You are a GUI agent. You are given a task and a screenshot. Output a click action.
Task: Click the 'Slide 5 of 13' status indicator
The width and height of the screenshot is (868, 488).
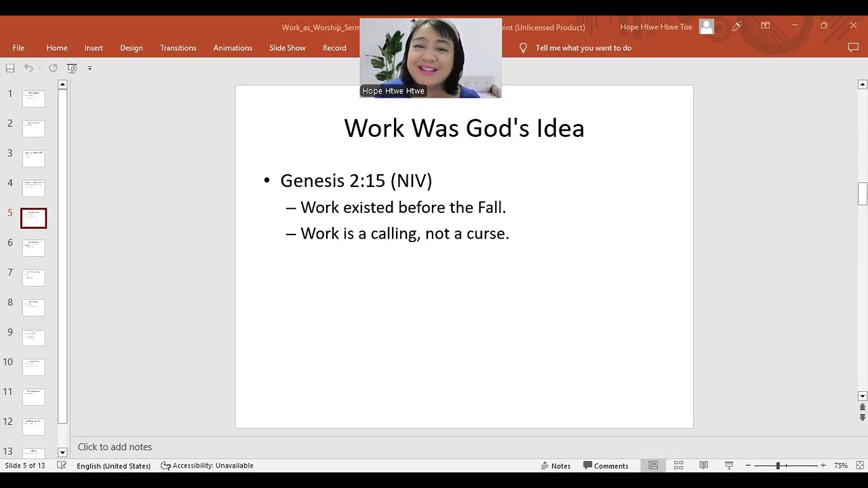(25, 466)
